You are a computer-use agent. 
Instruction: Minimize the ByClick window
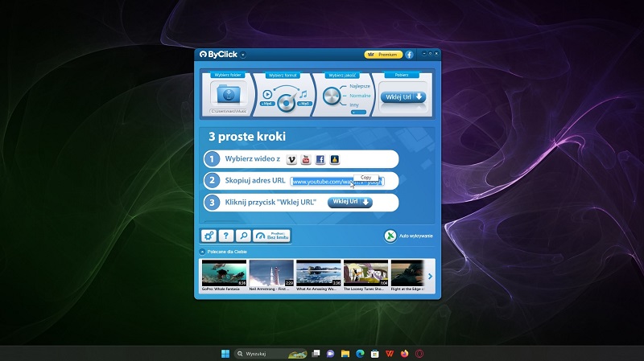[x=424, y=53]
